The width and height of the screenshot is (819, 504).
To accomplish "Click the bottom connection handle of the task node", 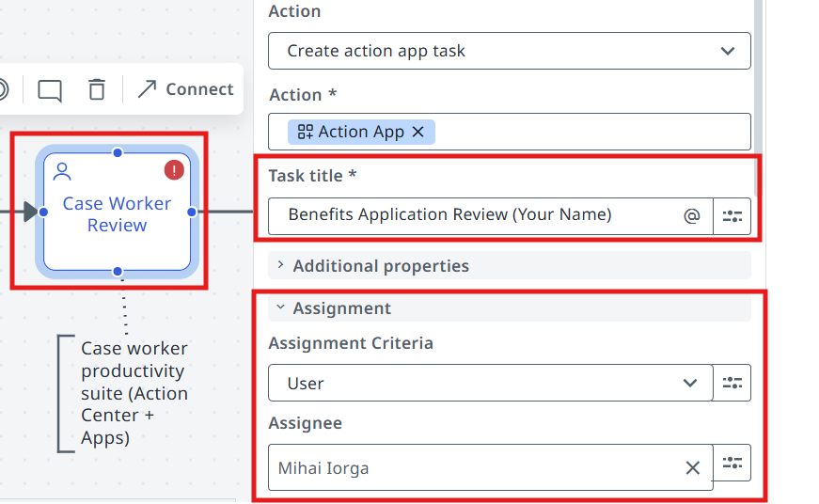I will point(118,271).
